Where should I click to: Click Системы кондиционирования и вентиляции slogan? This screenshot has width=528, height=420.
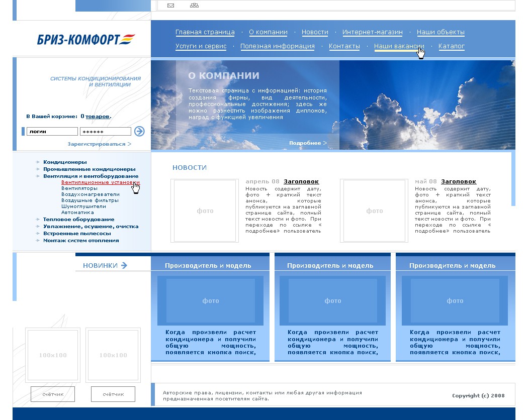(96, 81)
